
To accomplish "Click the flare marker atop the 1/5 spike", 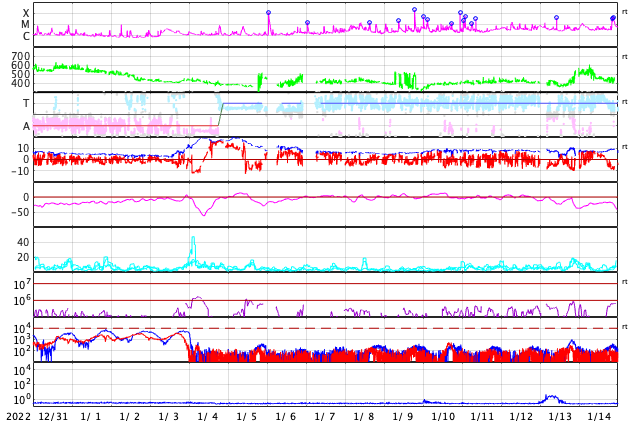I will [x=268, y=13].
